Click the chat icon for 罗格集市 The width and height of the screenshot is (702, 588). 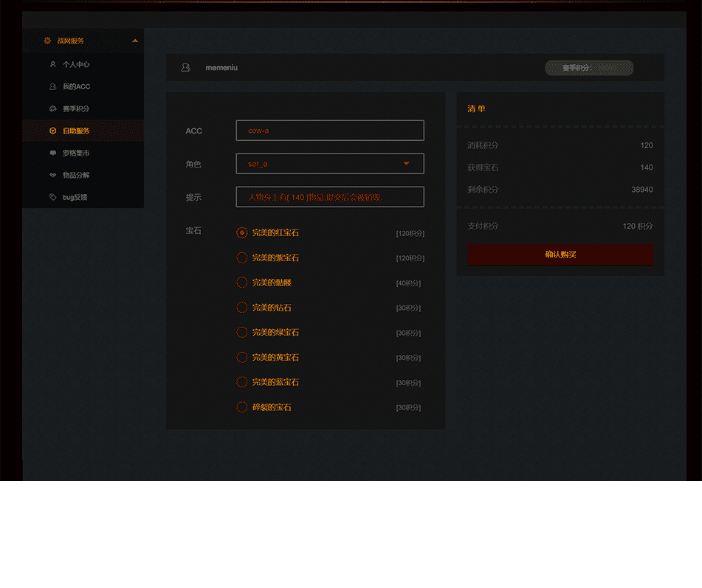coord(52,153)
